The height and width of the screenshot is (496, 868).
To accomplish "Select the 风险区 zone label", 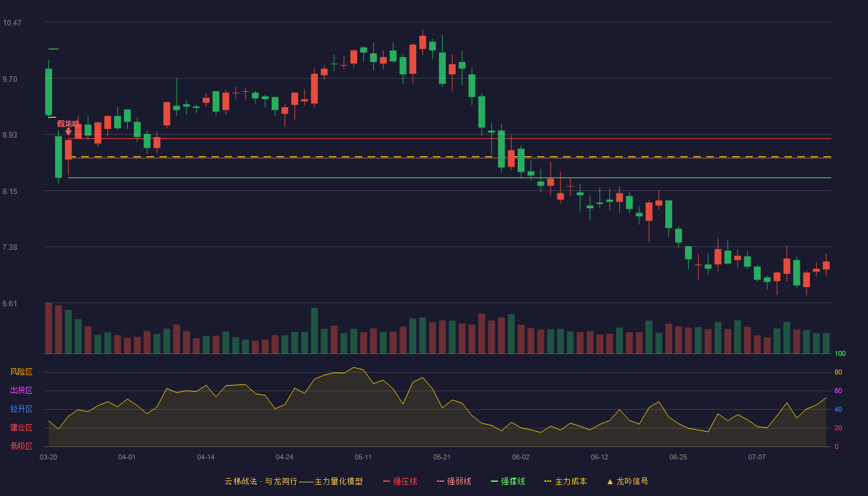I will (x=21, y=372).
